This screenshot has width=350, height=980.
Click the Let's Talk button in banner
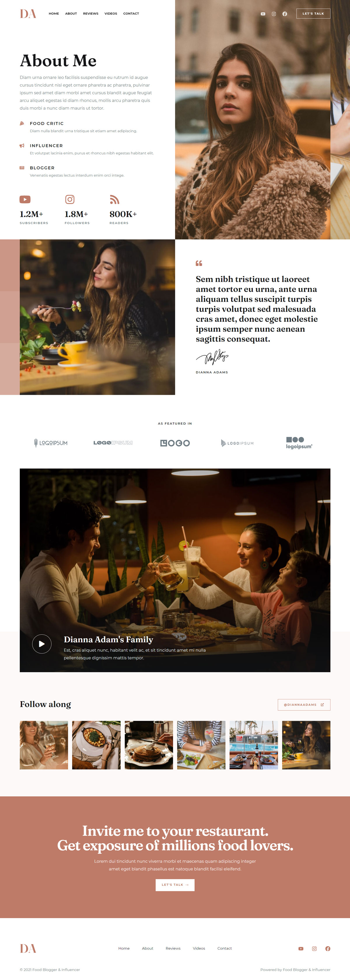pos(175,885)
